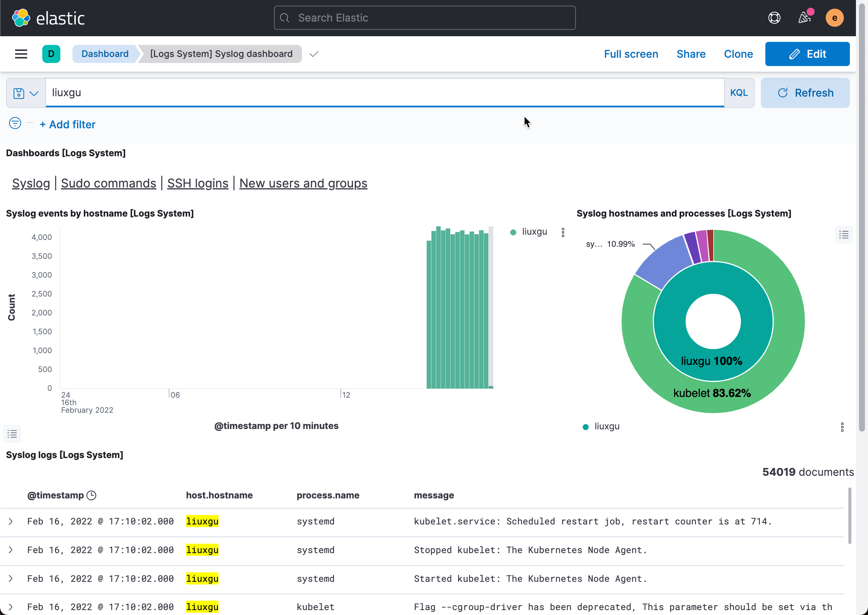Expand the kubelet log entry about cgroup-driver

(x=10, y=607)
